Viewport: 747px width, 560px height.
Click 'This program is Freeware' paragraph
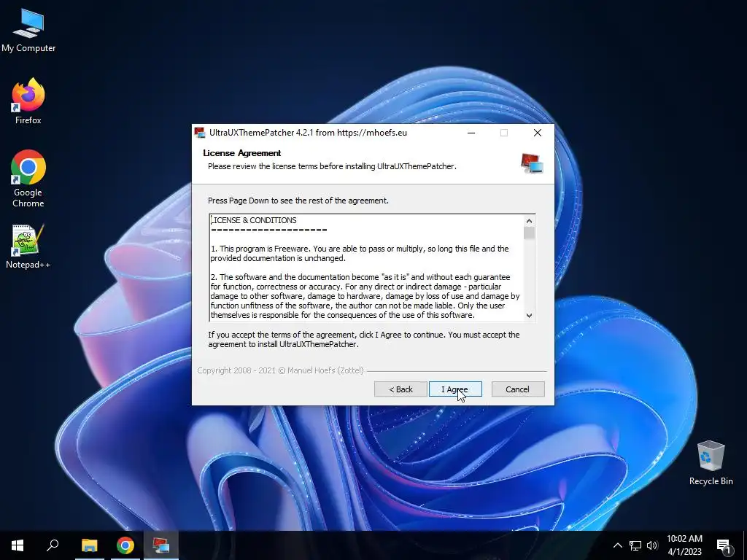(360, 253)
